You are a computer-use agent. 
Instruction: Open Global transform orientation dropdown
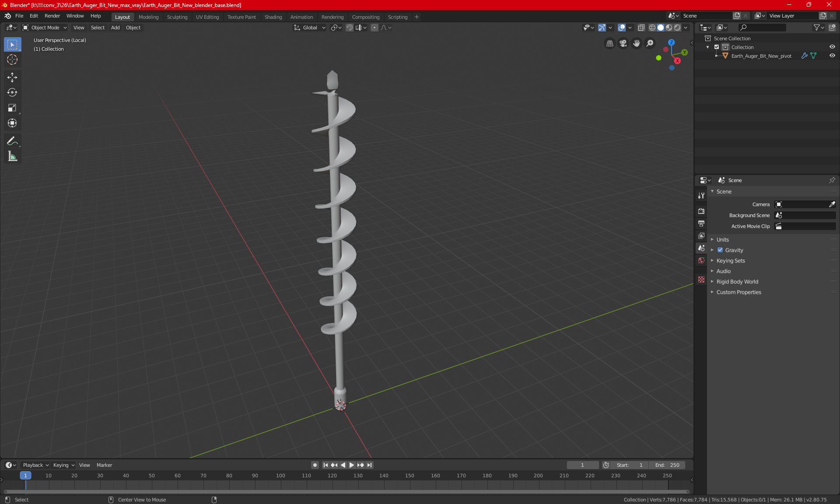pos(309,28)
